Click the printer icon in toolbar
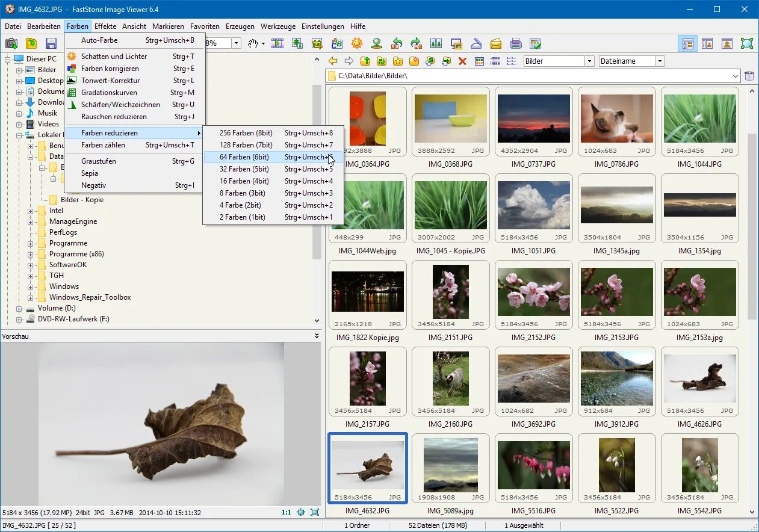 click(515, 43)
